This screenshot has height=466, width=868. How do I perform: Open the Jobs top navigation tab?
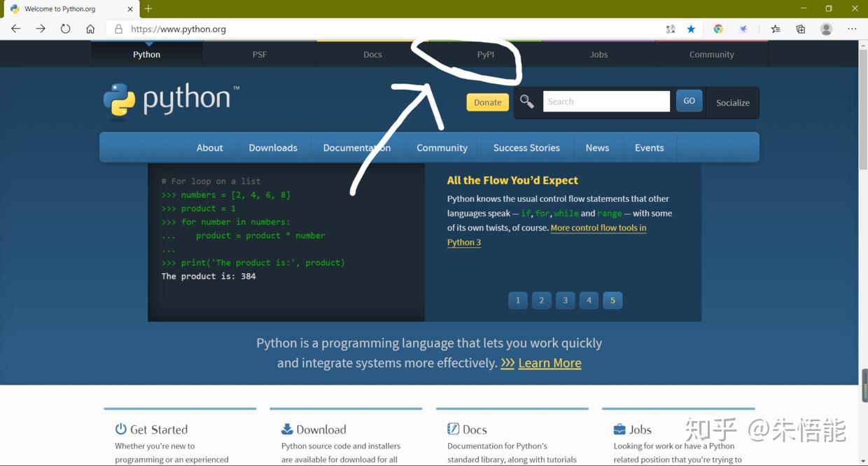(598, 54)
